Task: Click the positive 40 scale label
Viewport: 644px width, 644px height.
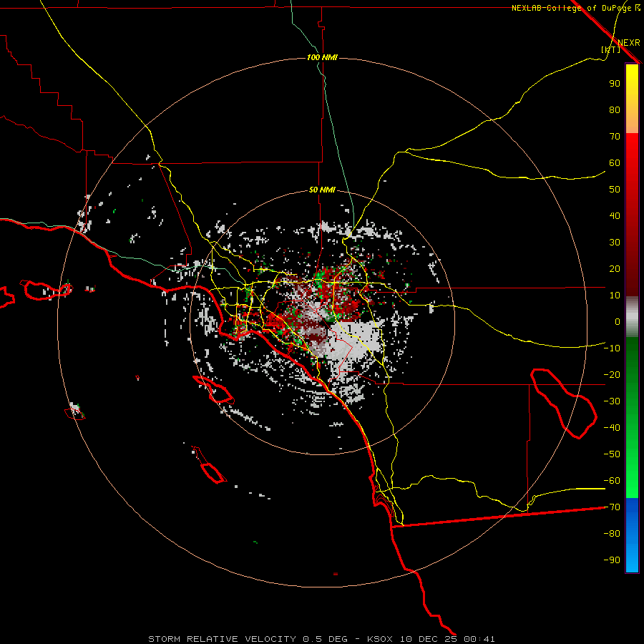Action: click(x=615, y=215)
